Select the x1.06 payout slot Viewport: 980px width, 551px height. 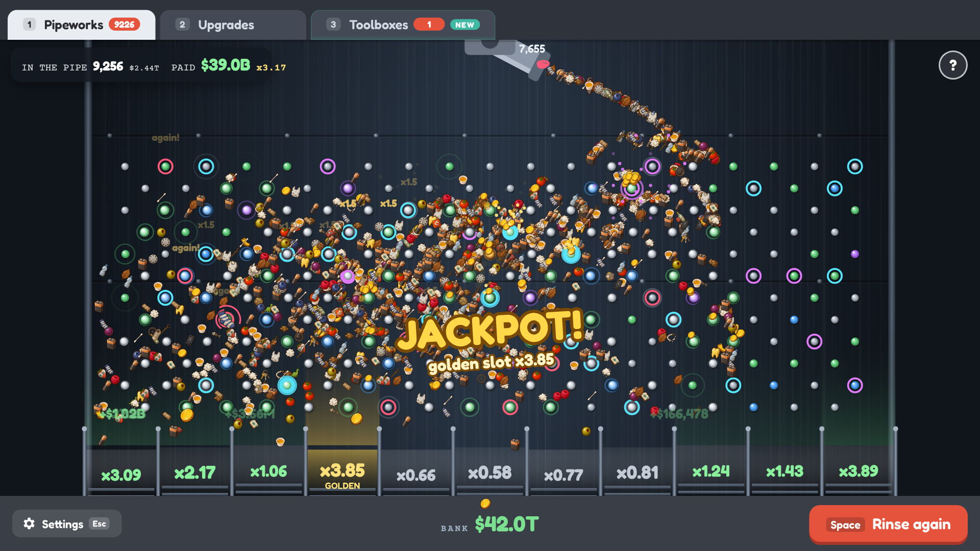tap(268, 471)
